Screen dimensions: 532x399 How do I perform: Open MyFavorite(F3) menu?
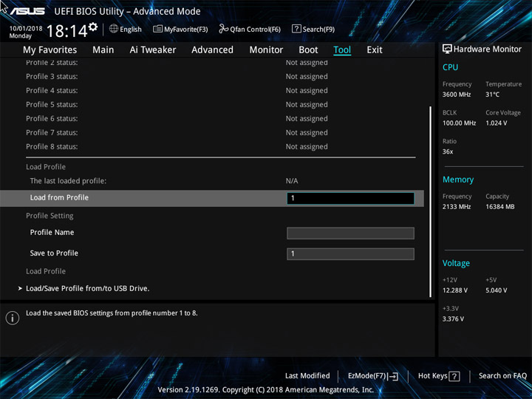pyautogui.click(x=180, y=29)
